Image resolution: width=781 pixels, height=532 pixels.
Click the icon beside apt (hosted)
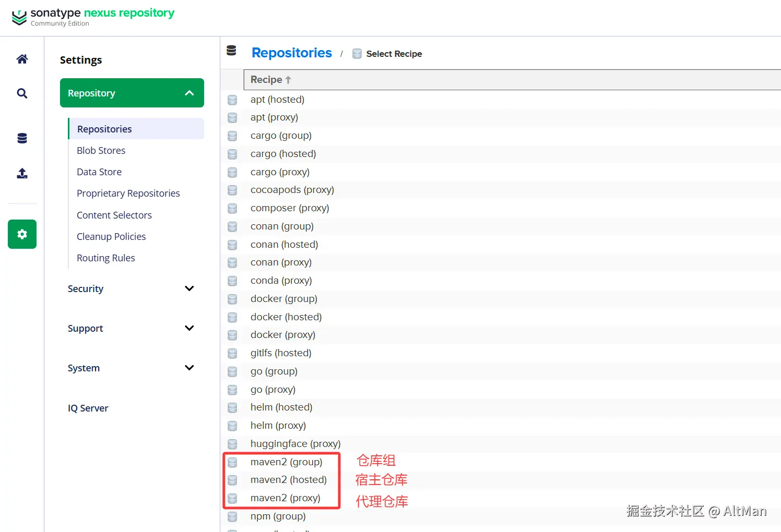[x=232, y=100]
